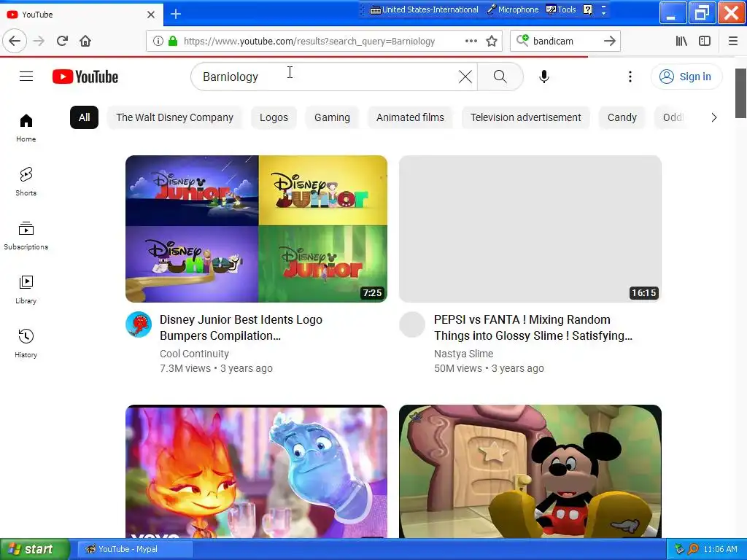This screenshot has height=560, width=747.
Task: Click the bandicam browser search field
Action: coord(565,41)
